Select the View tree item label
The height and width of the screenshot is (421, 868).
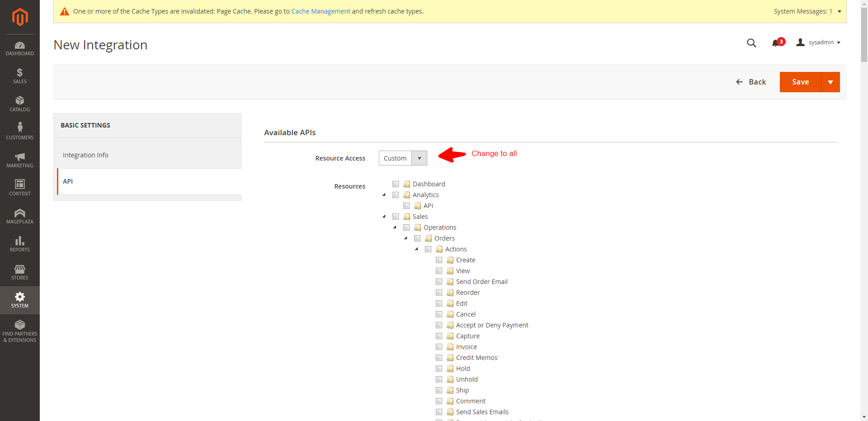coord(463,271)
